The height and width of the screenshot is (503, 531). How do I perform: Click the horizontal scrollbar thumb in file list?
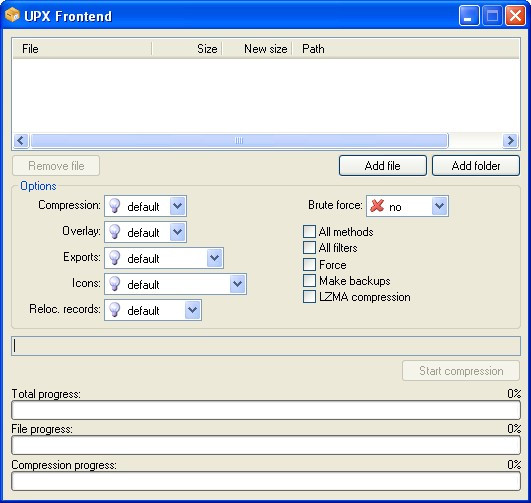(239, 140)
